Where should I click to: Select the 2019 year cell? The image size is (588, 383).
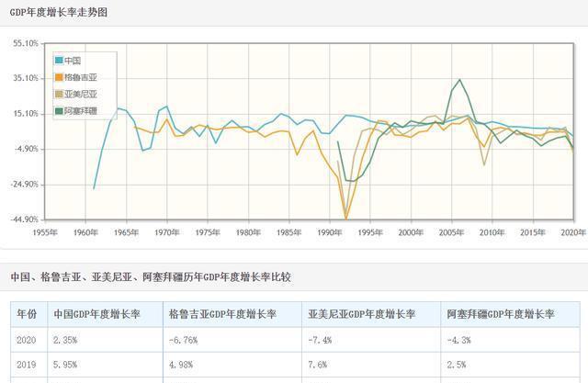click(x=27, y=365)
